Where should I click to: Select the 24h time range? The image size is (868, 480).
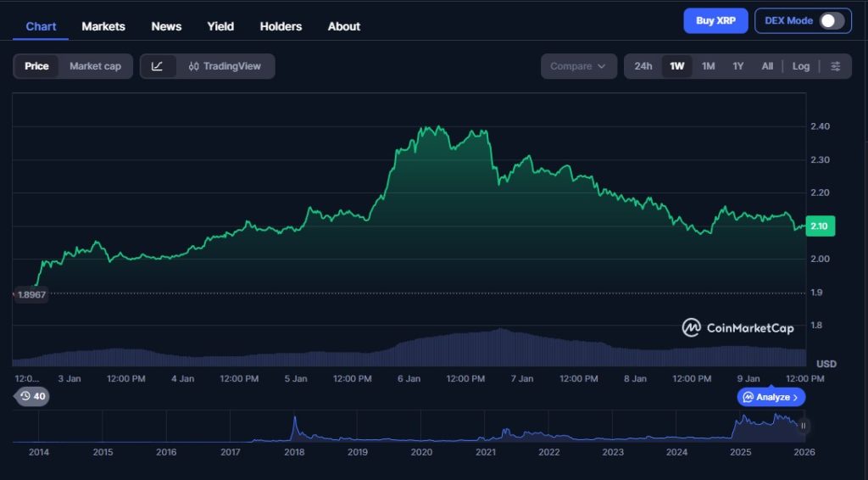643,66
